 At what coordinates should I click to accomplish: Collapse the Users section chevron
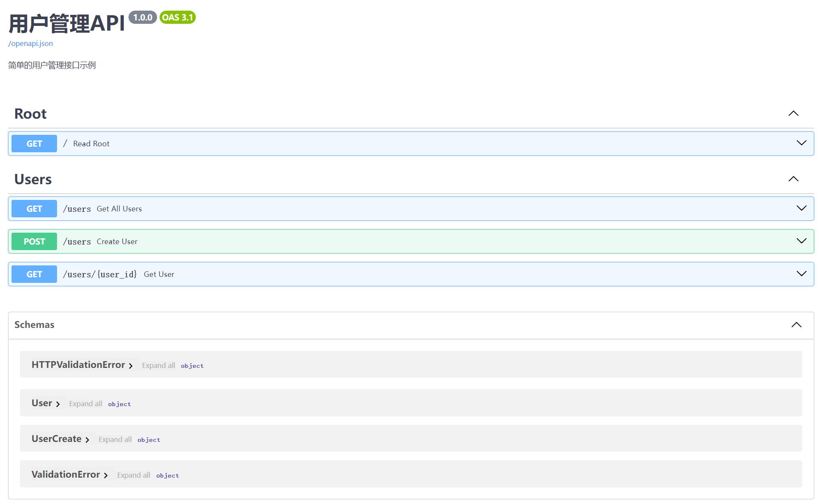pyautogui.click(x=793, y=179)
